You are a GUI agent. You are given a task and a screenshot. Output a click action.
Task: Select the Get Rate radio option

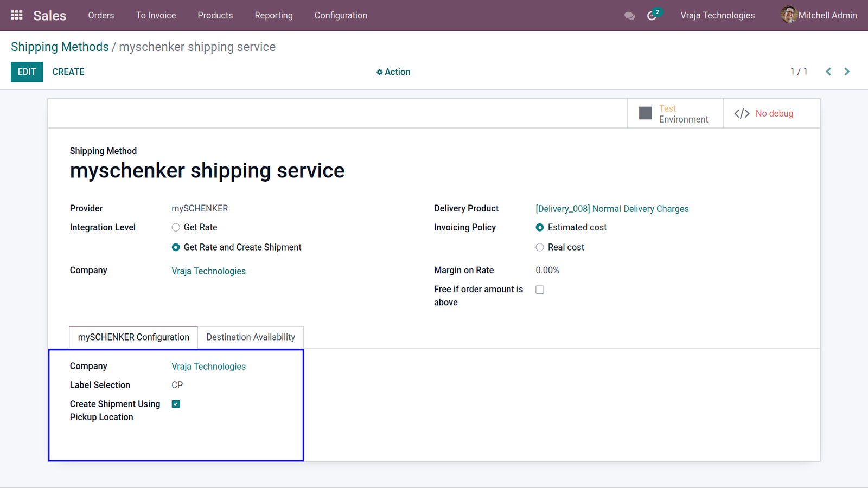coord(176,227)
